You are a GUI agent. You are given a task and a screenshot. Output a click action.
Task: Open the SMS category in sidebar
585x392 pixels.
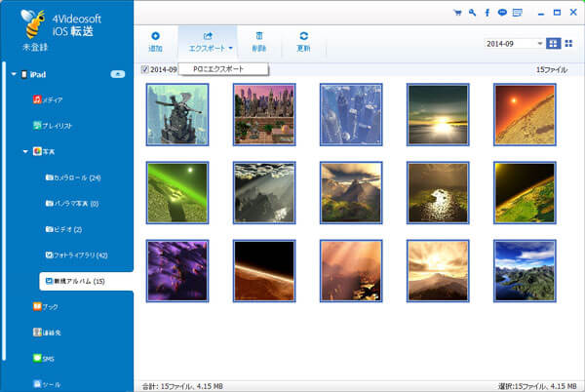[48, 359]
